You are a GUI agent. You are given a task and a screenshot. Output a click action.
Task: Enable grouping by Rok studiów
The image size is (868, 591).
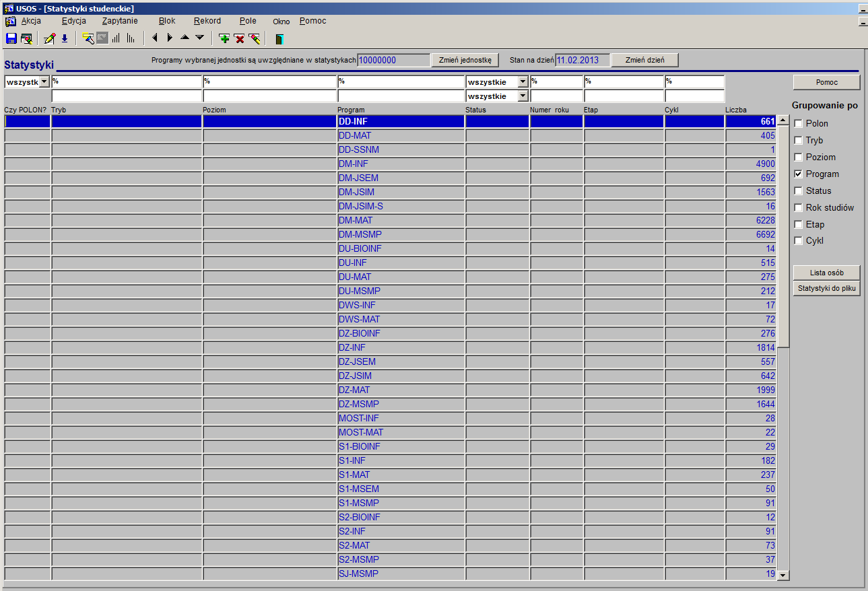pos(799,208)
